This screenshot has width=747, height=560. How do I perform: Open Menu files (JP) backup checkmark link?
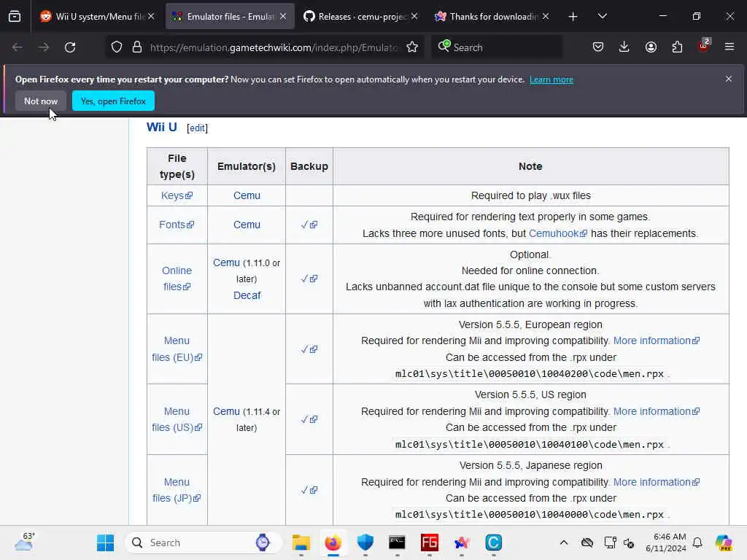tap(309, 490)
